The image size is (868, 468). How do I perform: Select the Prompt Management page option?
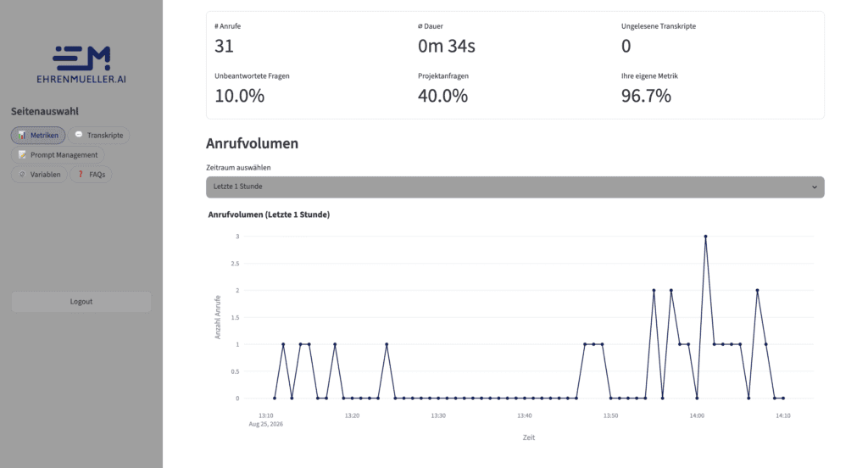pos(58,155)
